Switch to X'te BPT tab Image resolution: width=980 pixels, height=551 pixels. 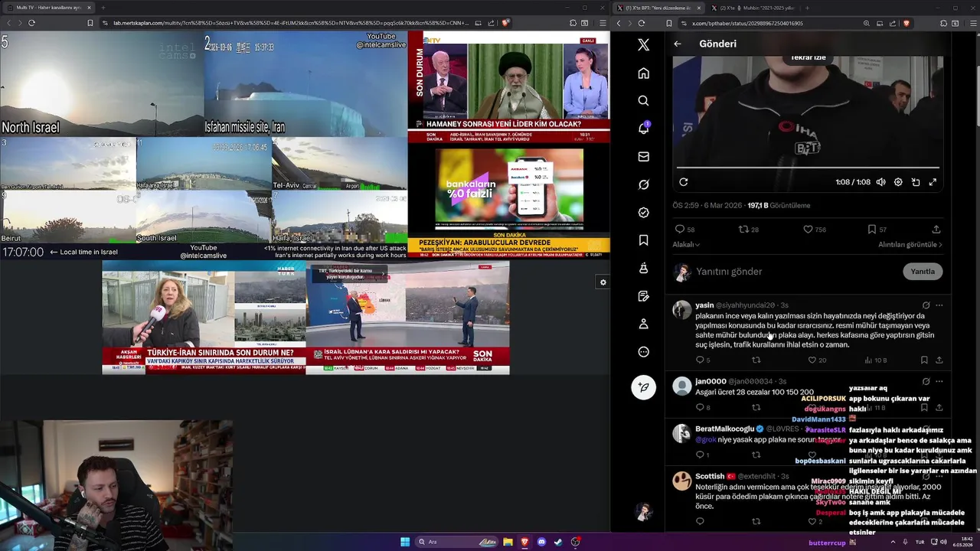pyautogui.click(x=658, y=8)
